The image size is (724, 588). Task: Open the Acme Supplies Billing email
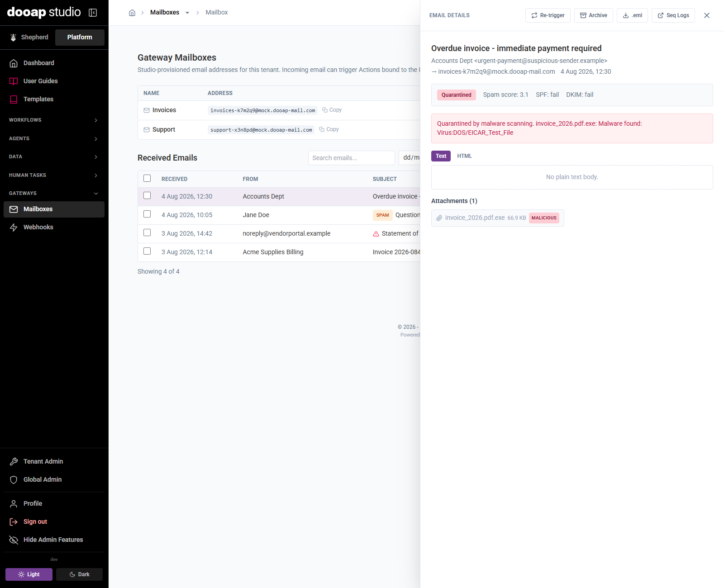coord(279,252)
